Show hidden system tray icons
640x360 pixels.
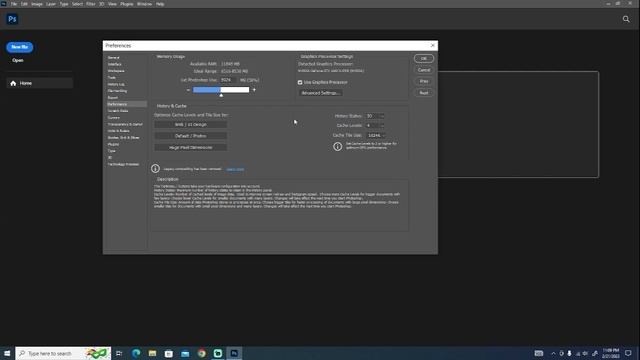tap(553, 353)
